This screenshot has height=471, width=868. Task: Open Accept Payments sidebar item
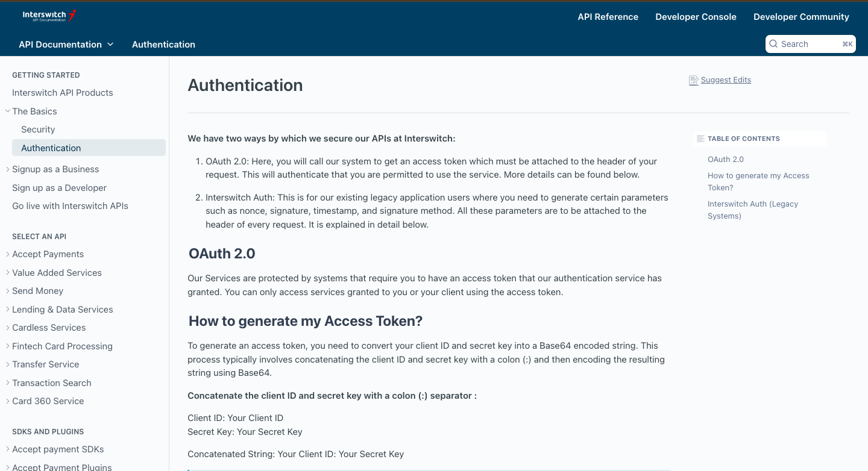(x=48, y=254)
